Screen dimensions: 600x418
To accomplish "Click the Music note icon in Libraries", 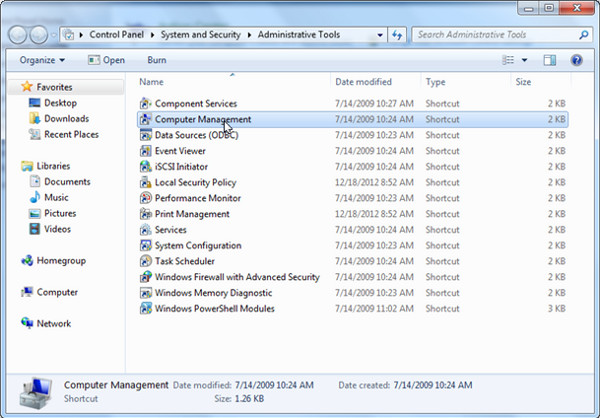I will point(34,197).
